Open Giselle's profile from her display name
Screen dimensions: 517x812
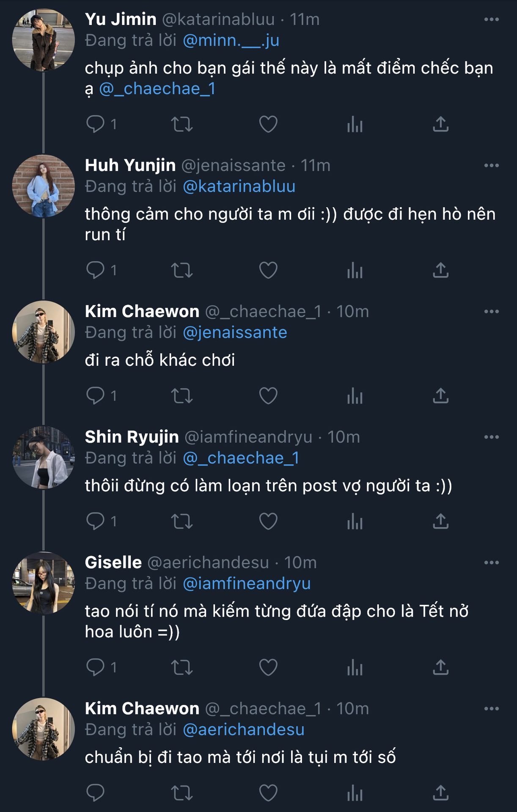(x=113, y=562)
